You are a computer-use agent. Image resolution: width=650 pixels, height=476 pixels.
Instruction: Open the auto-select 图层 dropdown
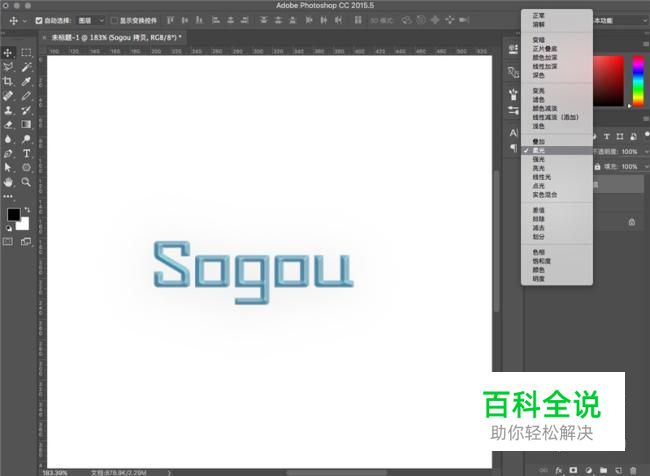(91, 20)
